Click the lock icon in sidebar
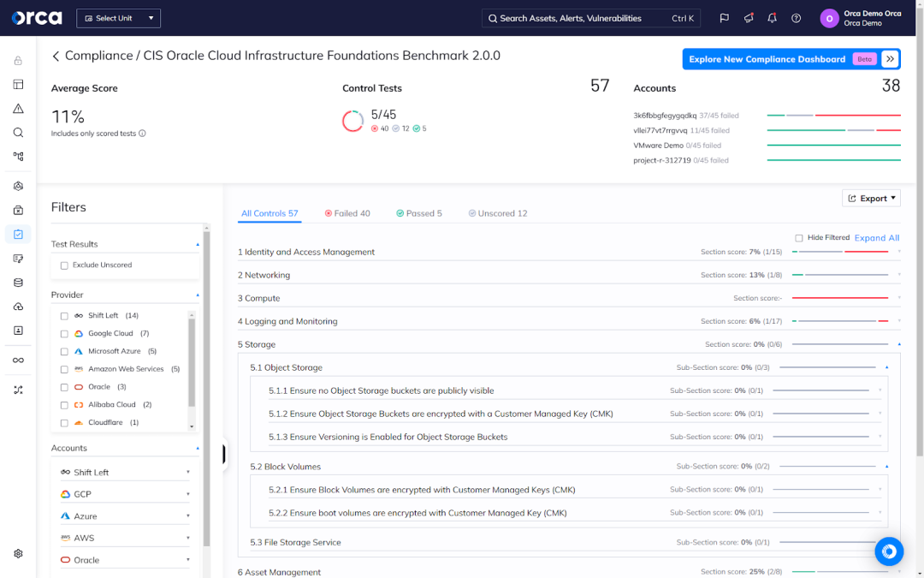The height and width of the screenshot is (578, 924). (18, 60)
